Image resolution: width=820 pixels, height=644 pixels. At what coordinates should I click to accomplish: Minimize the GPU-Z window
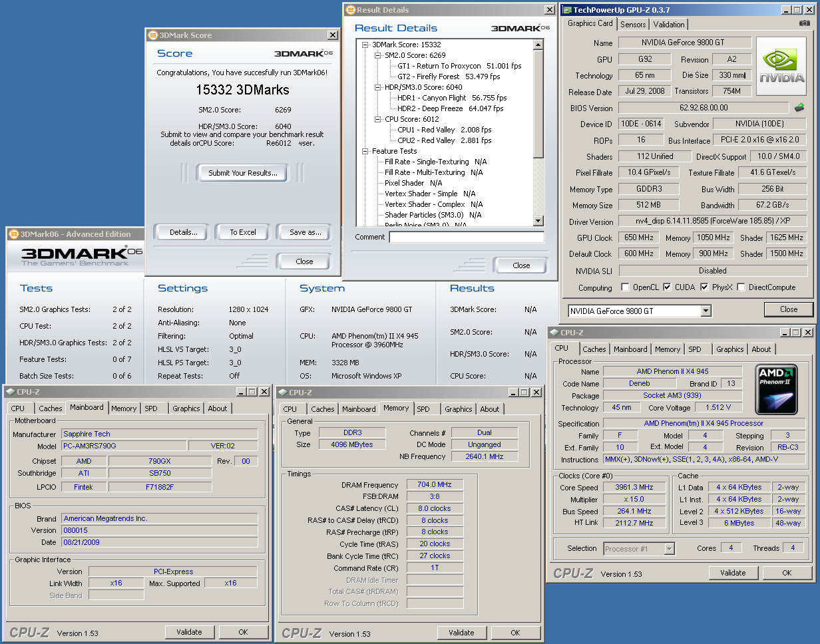(x=787, y=9)
